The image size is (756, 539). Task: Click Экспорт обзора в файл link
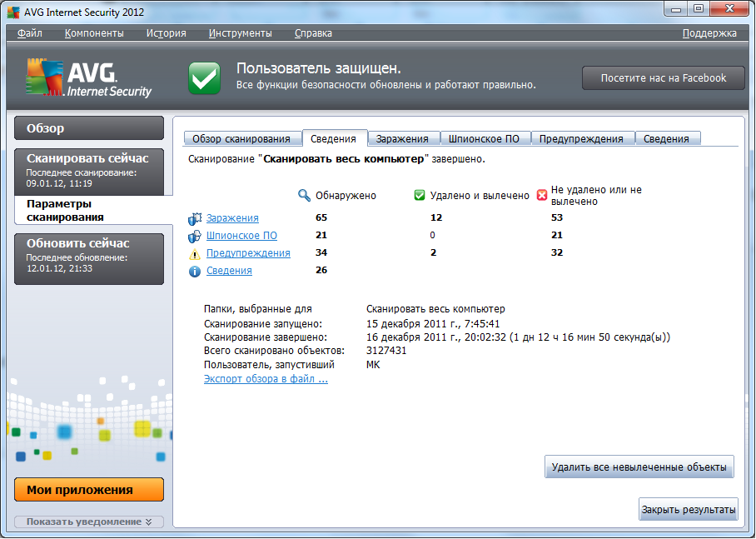click(266, 379)
